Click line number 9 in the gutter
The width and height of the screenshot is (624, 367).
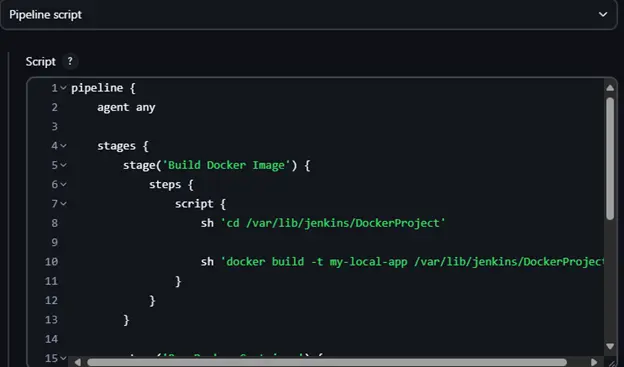[55, 242]
